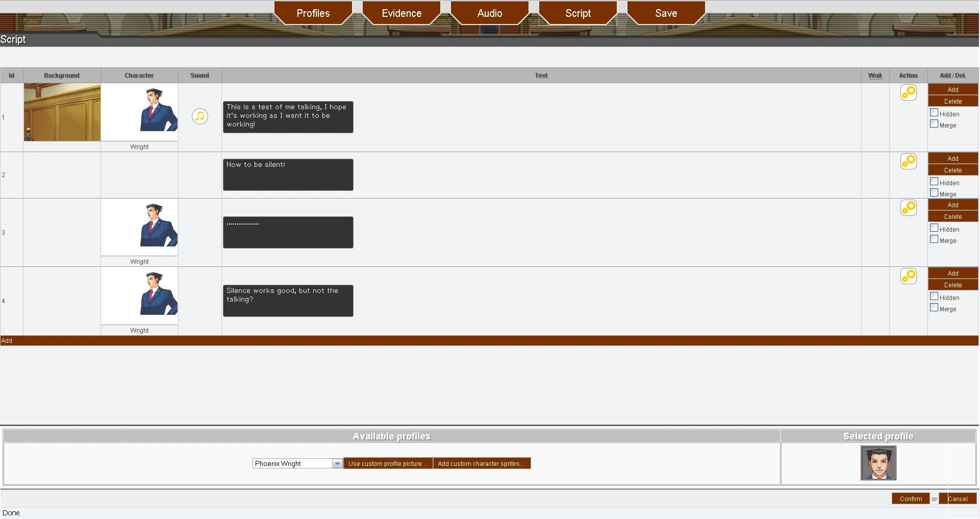Image resolution: width=980 pixels, height=519 pixels.
Task: Click the courtroom background thumbnail in row 1
Action: point(62,112)
